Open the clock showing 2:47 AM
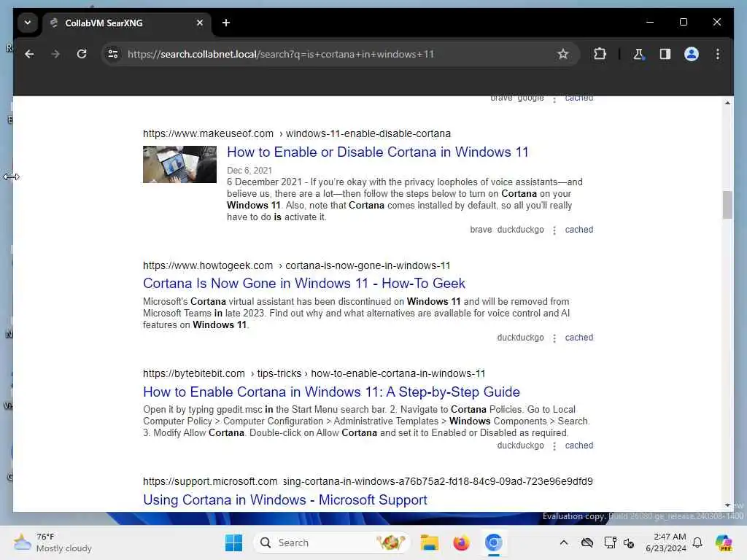This screenshot has height=560, width=747. [x=666, y=542]
